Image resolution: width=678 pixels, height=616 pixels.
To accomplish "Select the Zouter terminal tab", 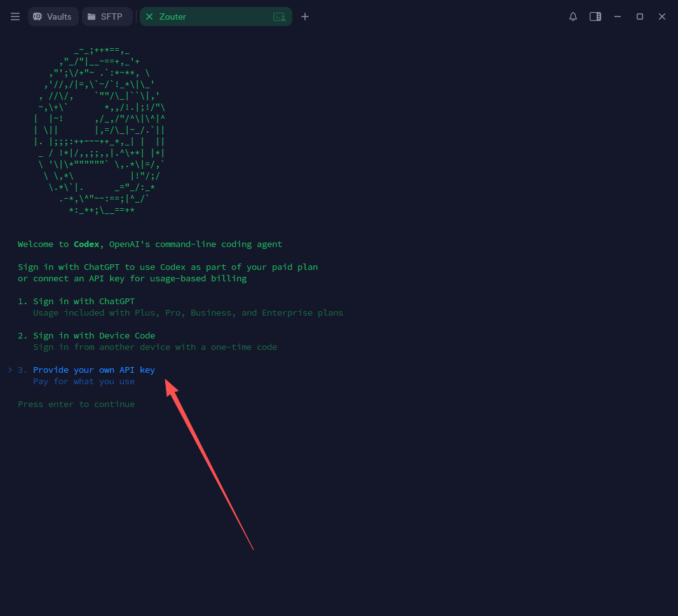I will (x=215, y=17).
